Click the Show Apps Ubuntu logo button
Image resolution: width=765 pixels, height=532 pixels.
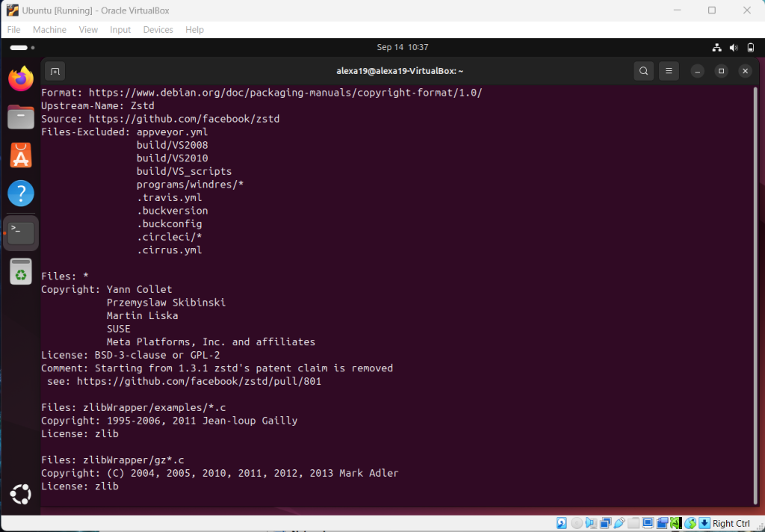pos(21,494)
